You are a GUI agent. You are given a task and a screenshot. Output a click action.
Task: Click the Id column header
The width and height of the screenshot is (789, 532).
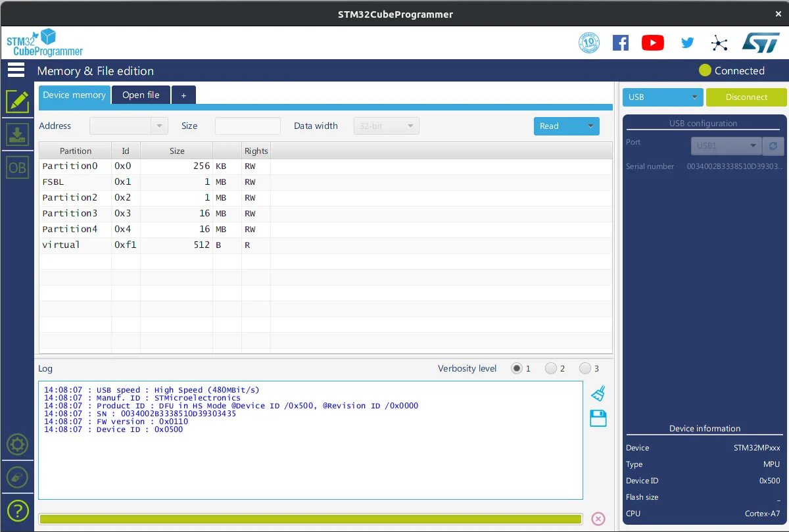[x=126, y=151]
